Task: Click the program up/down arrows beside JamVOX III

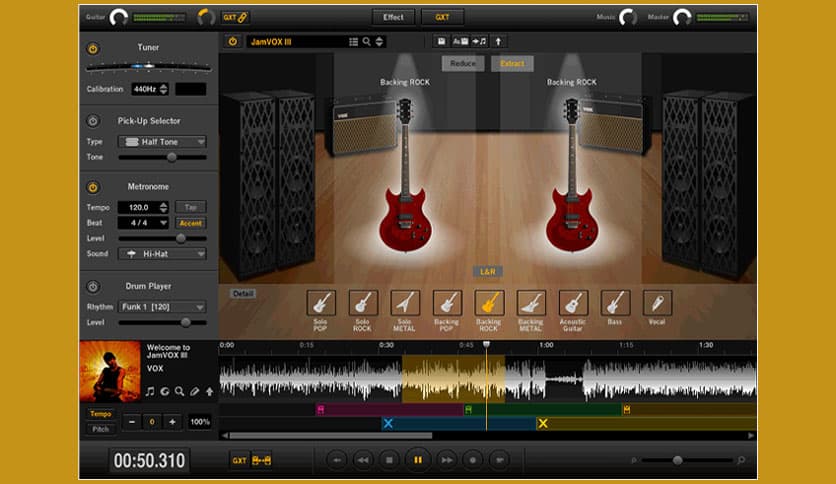Action: pyautogui.click(x=379, y=42)
